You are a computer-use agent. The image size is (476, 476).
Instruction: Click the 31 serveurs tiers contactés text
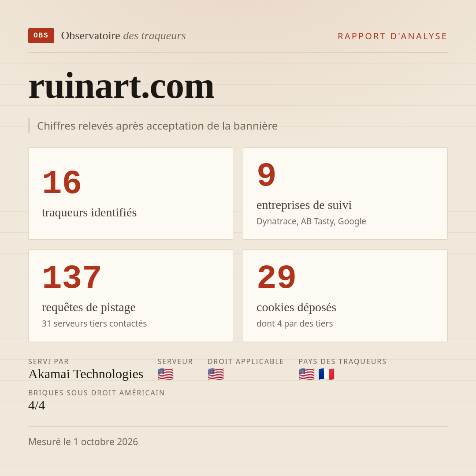[94, 324]
